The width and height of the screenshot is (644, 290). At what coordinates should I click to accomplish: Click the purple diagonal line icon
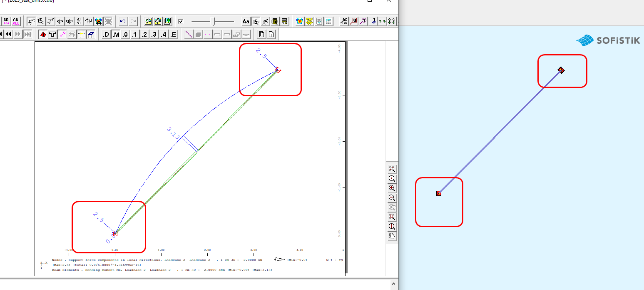pyautogui.click(x=189, y=34)
